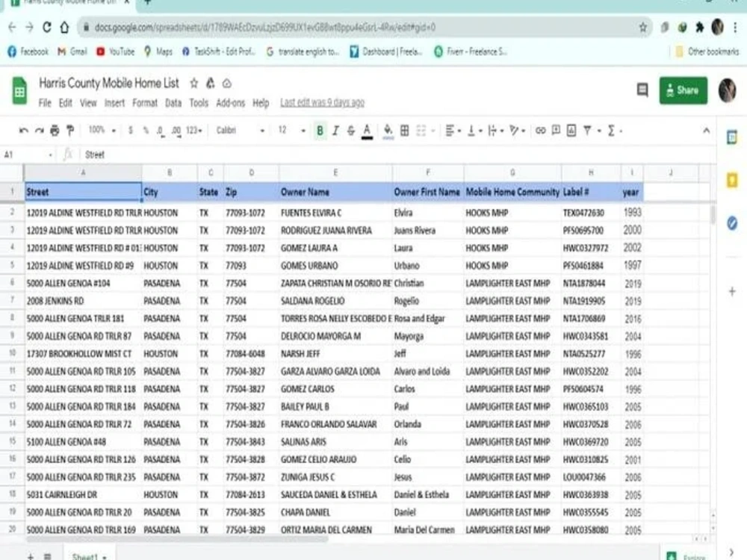Toggle italic formatting
Image resolution: width=747 pixels, height=560 pixels.
(335, 131)
